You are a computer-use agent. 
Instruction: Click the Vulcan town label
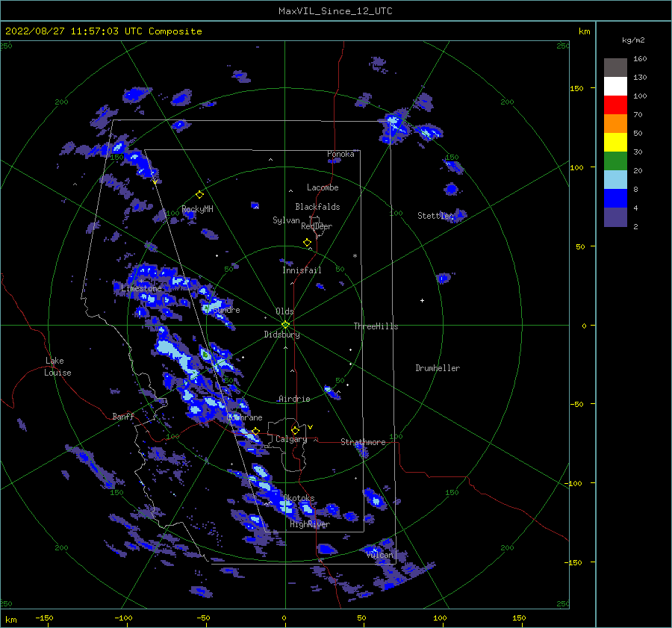coord(380,555)
